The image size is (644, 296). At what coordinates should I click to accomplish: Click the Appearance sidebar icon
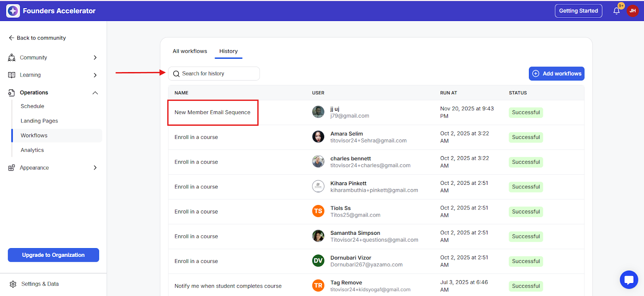tap(12, 168)
